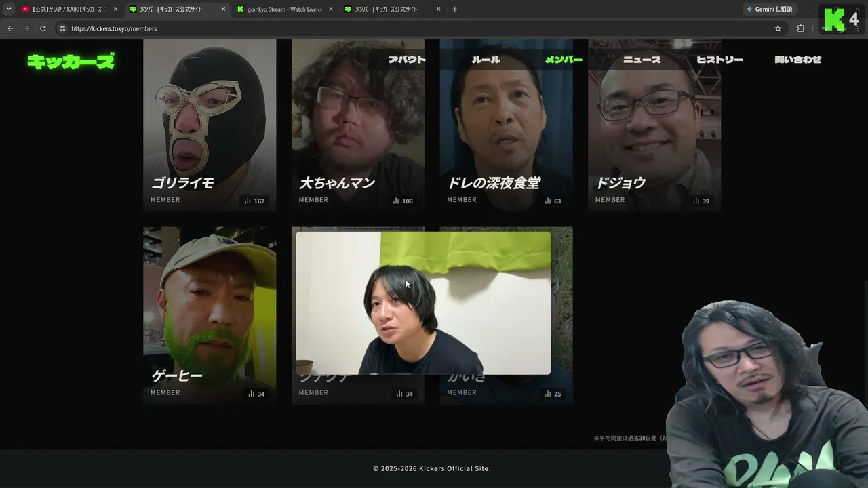Click the viewer stat badge showing 162
Image resolution: width=868 pixels, height=488 pixels.
click(254, 201)
